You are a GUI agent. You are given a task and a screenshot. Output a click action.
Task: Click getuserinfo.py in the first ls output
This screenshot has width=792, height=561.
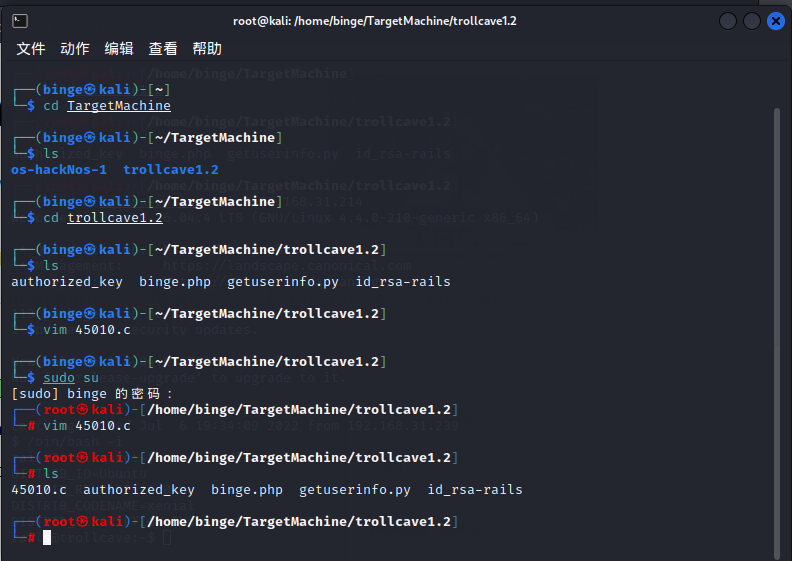click(x=283, y=282)
